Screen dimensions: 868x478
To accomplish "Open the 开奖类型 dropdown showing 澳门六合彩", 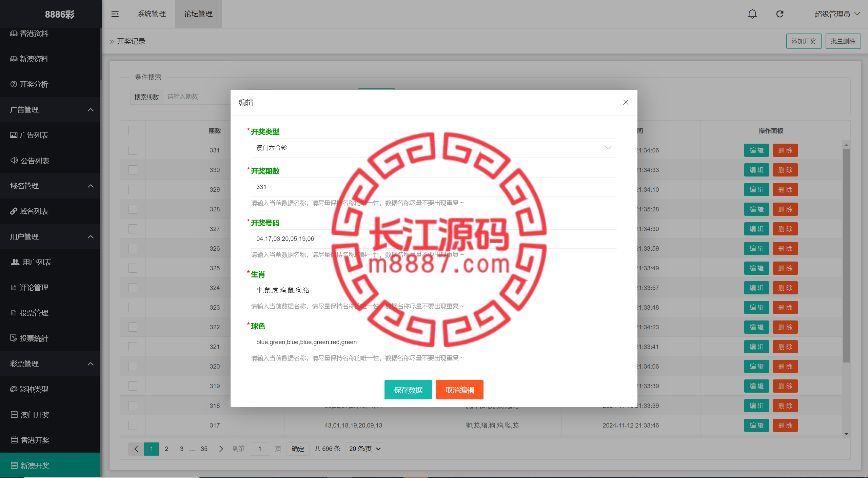I will 434,148.
